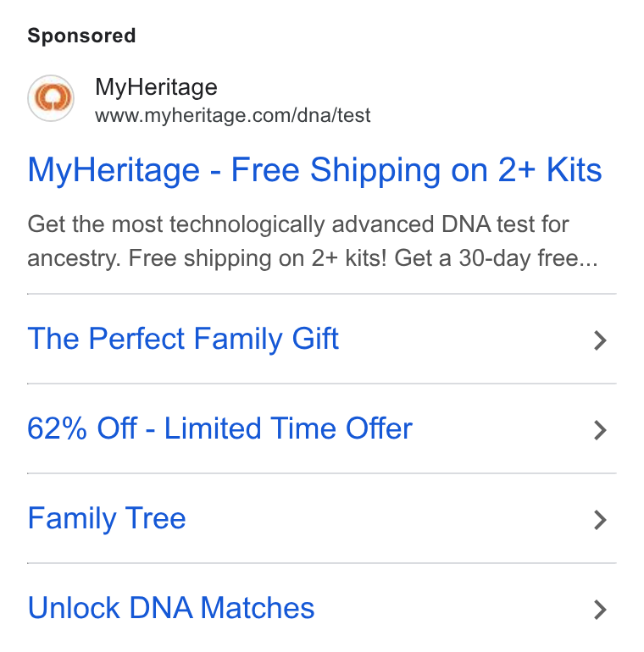The width and height of the screenshot is (644, 652).
Task: Click the Sponsored label
Action: tap(81, 36)
